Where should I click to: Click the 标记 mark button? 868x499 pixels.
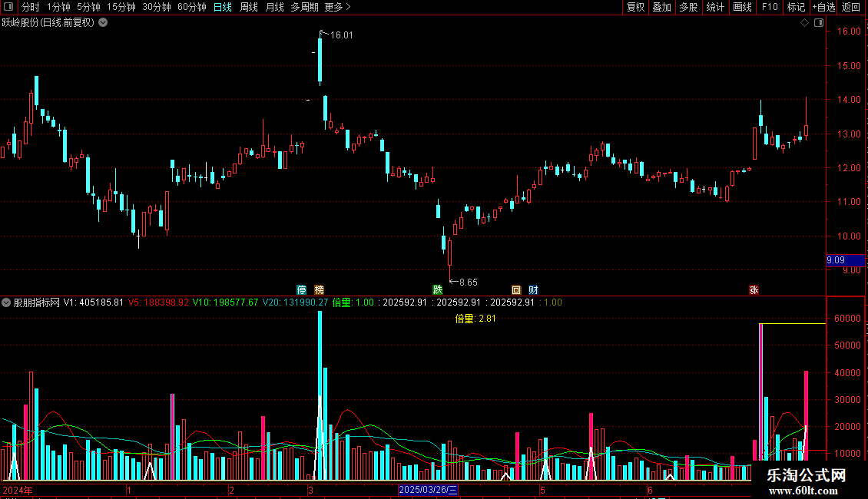pyautogui.click(x=796, y=7)
